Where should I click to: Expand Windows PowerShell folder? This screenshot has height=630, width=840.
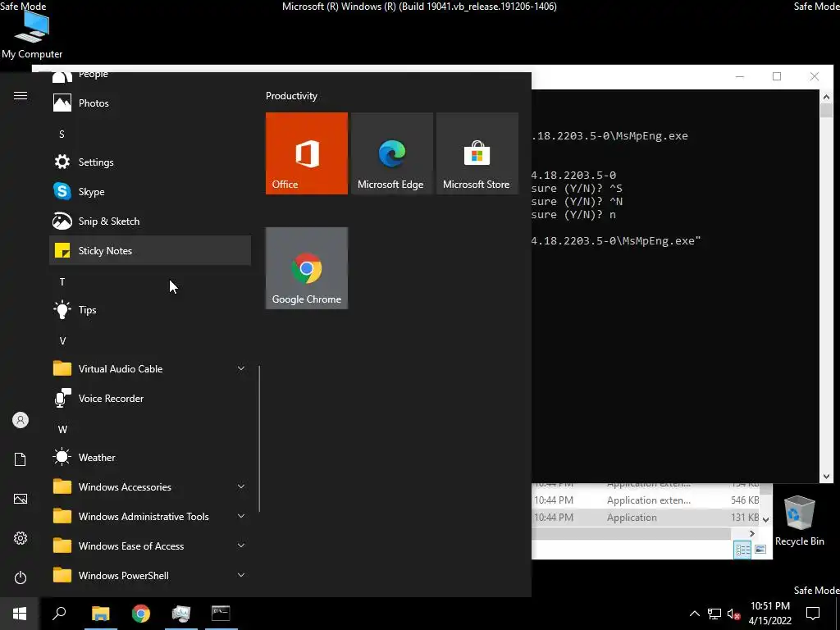[150, 575]
